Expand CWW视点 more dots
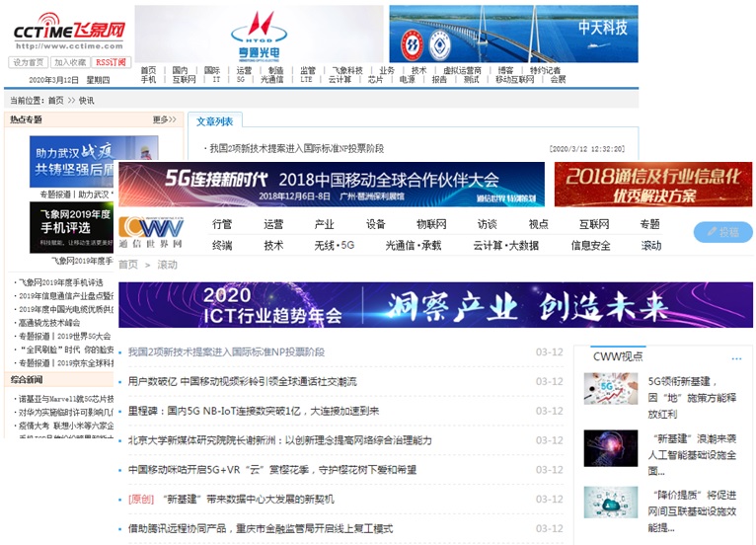 point(736,358)
